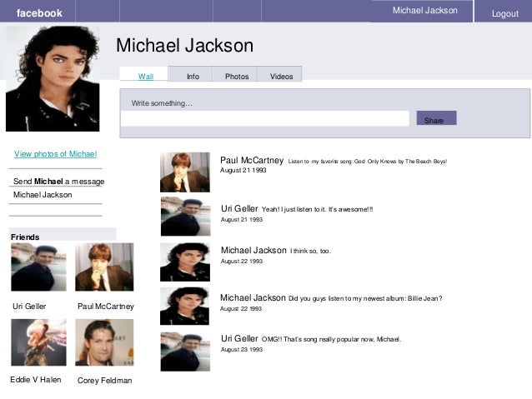Click the Michael Jackson profile title heading
Screen dimensions: 532x399
click(184, 45)
